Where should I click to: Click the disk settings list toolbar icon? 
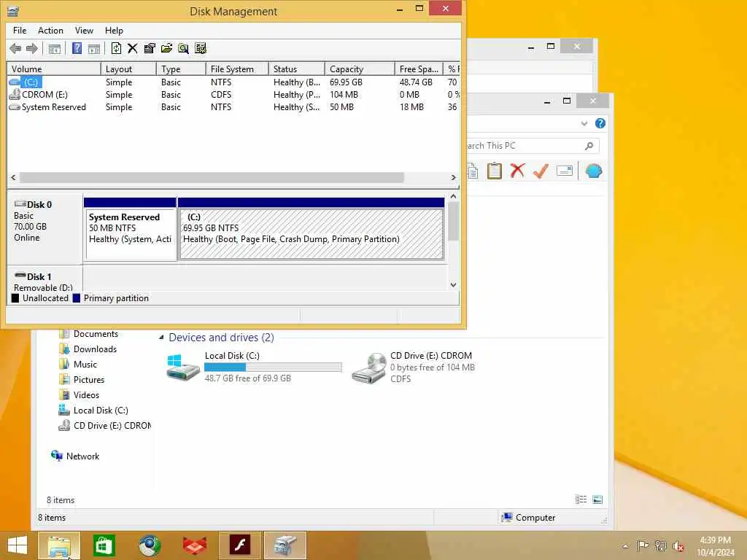pos(201,48)
